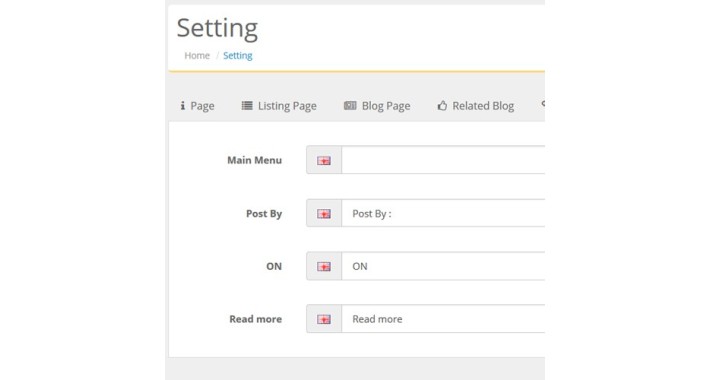
Task: Follow the Home breadcrumb link
Action: (197, 56)
